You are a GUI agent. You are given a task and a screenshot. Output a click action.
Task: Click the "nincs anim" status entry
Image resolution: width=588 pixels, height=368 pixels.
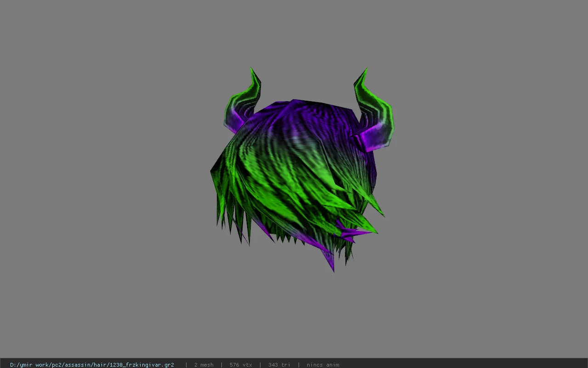point(323,365)
